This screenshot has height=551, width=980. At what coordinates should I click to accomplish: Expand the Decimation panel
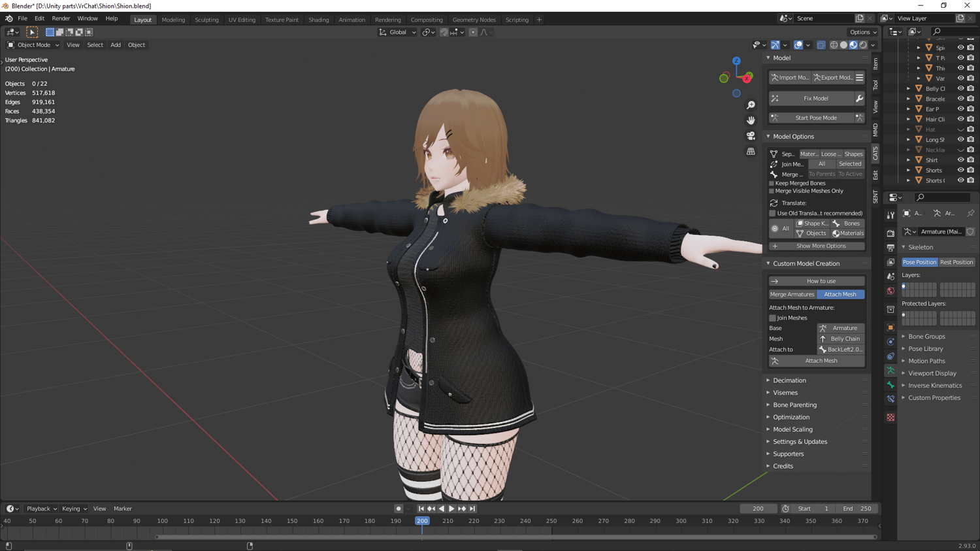[789, 380]
